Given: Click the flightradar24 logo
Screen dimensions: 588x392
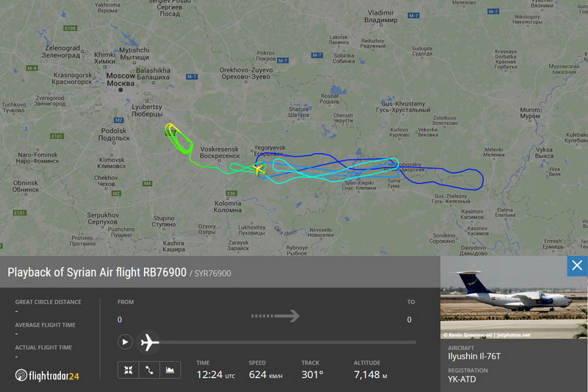Looking at the screenshot, I should tap(47, 376).
